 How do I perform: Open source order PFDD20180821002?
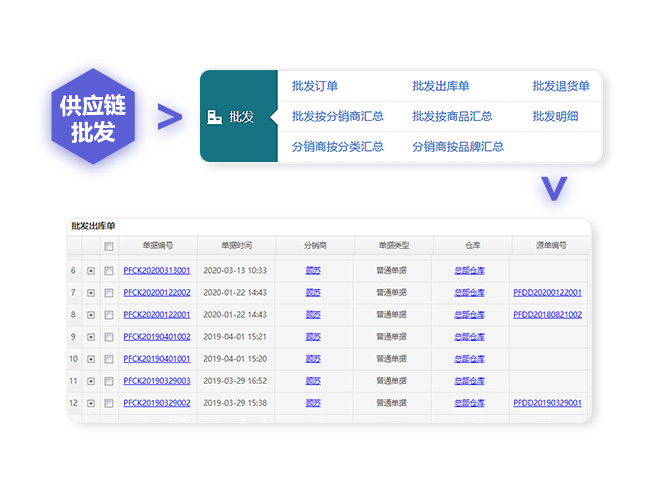pos(547,315)
